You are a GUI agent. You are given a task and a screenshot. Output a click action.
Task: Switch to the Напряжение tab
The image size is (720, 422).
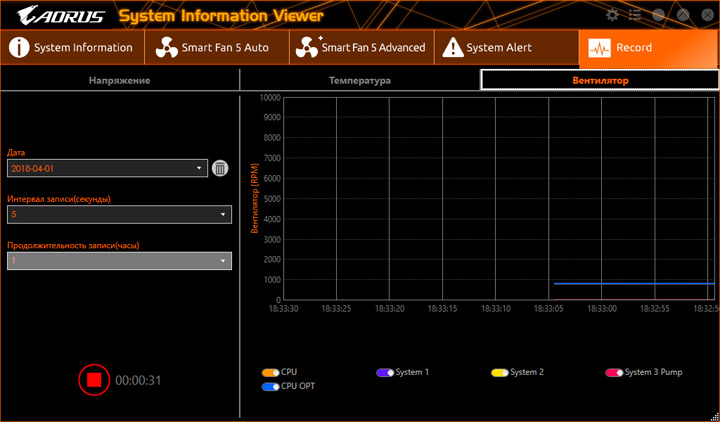tap(120, 80)
